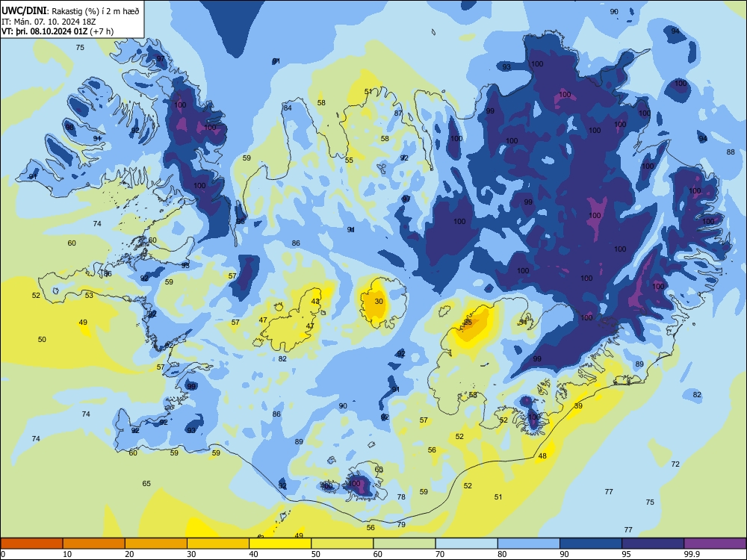Click the 'Rakastig (%) í 2 m hæð' label
This screenshot has height=560, width=747.
96,11
